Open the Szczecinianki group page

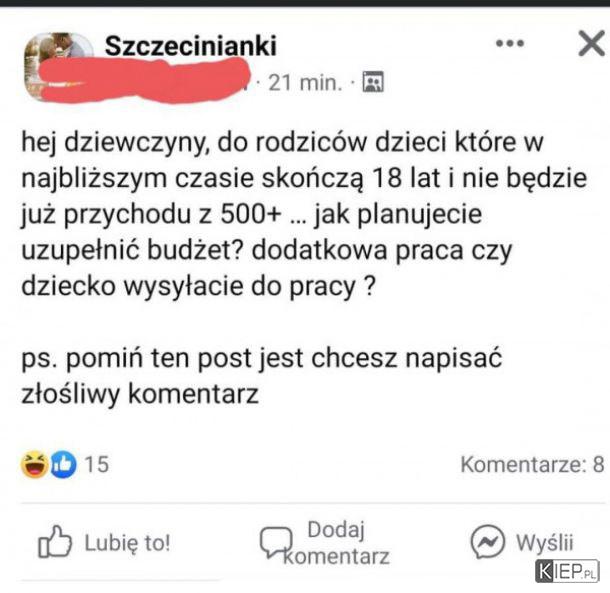coord(191,46)
